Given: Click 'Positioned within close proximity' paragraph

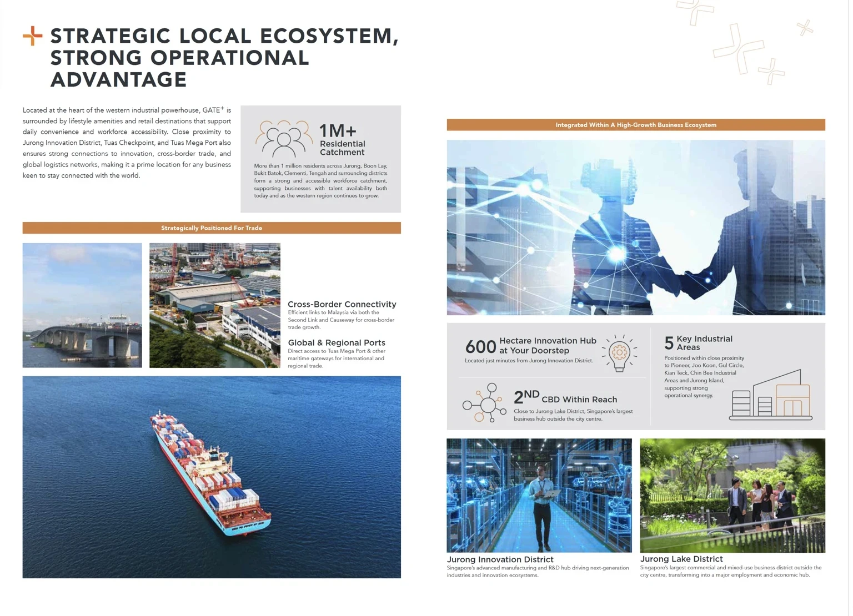Looking at the screenshot, I should [704, 377].
